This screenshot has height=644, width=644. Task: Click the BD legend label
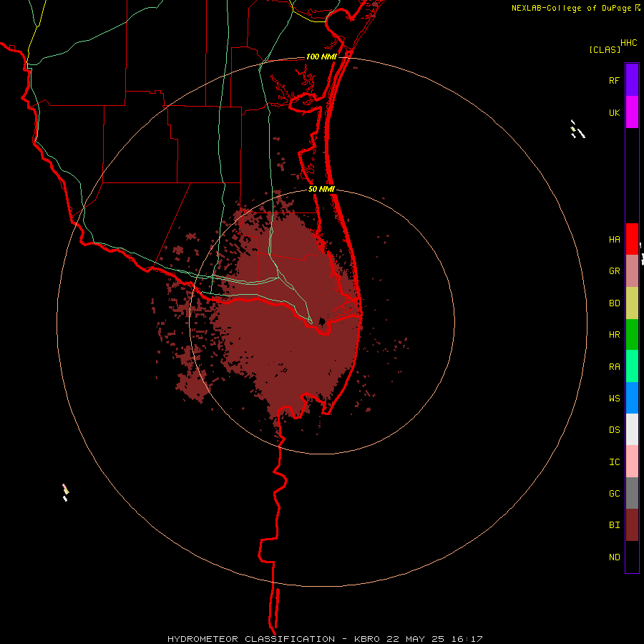[x=614, y=303]
